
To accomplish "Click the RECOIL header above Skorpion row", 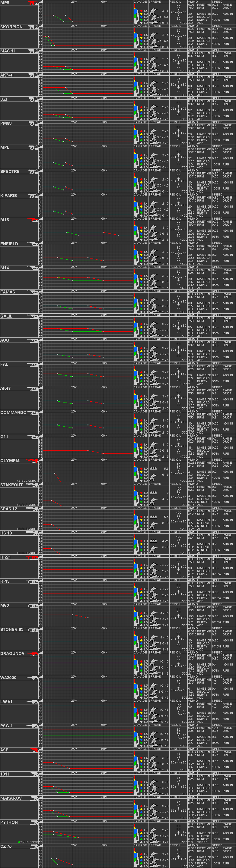I will click(175, 26).
